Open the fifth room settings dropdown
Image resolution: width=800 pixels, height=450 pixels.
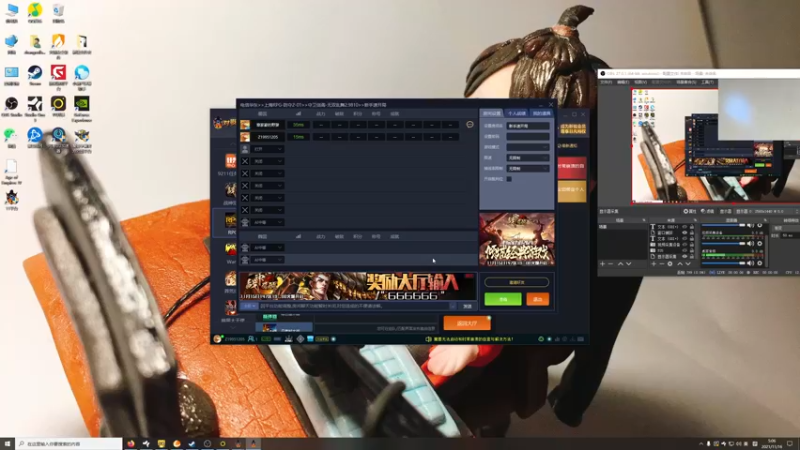tap(528, 168)
